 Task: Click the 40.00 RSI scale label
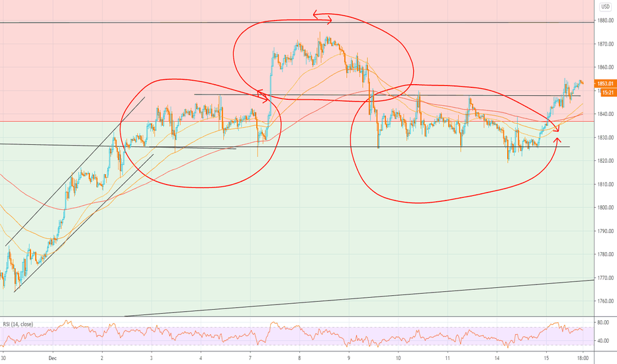[603, 341]
